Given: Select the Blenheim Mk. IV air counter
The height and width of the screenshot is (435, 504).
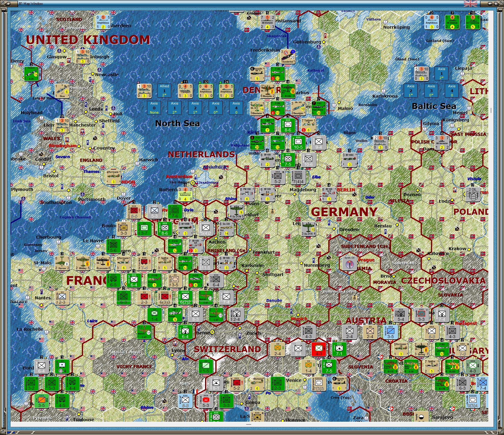Looking at the screenshot, I should click(x=257, y=108).
